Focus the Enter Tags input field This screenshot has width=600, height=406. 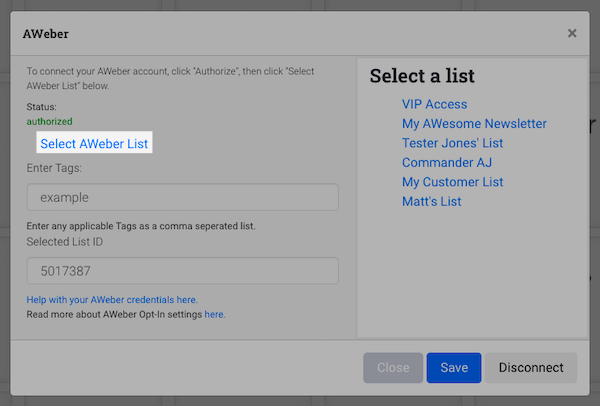183,197
